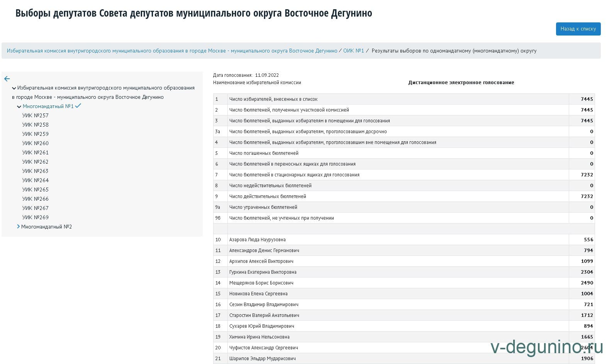This screenshot has height=364, width=607.
Task: Select УИК №269 in the tree
Action: point(36,217)
